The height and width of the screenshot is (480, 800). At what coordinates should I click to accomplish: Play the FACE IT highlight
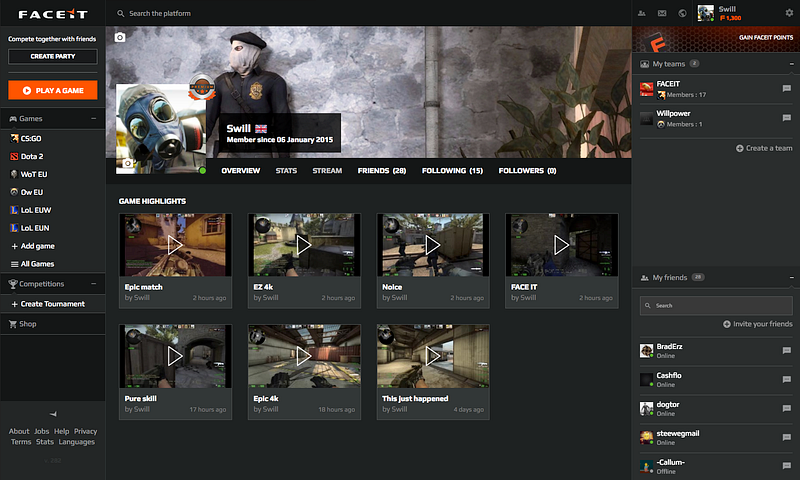(x=562, y=245)
